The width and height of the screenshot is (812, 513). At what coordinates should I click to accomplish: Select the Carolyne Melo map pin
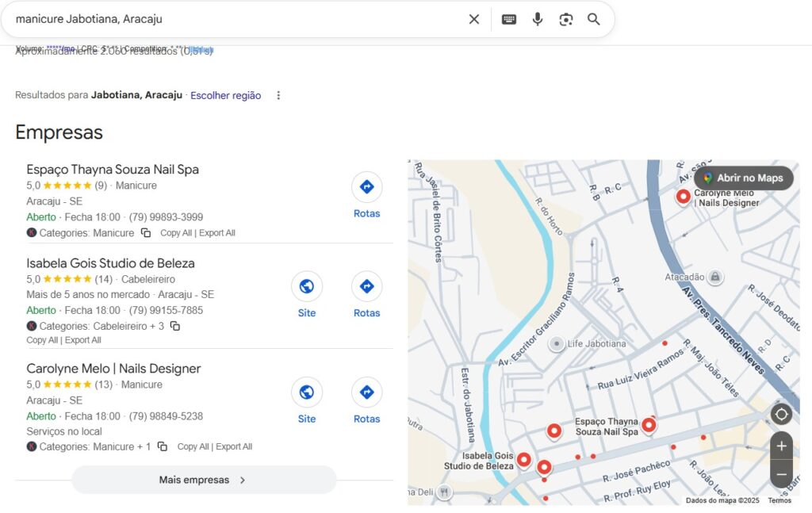pos(683,196)
